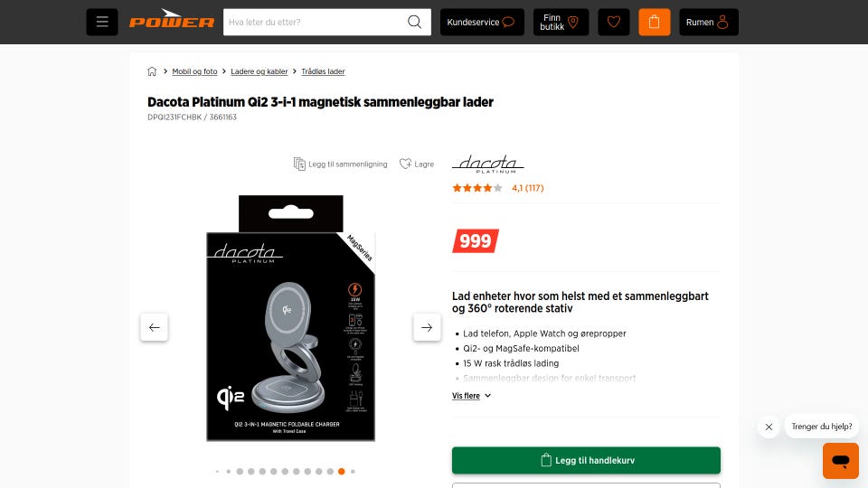Dismiss the Trenger du hjelp popup
The height and width of the screenshot is (488, 868).
(769, 427)
